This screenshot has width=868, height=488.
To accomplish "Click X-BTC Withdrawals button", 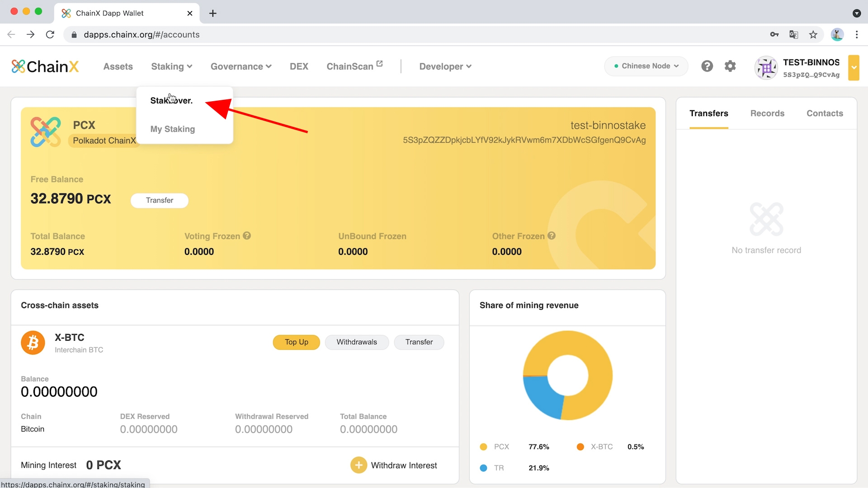I will click(357, 342).
